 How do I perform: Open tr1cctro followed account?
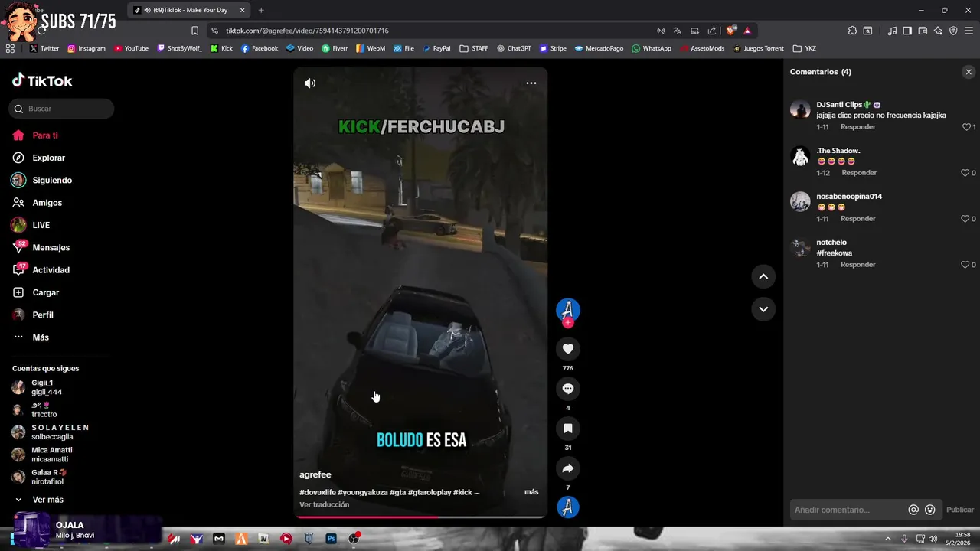coord(44,409)
